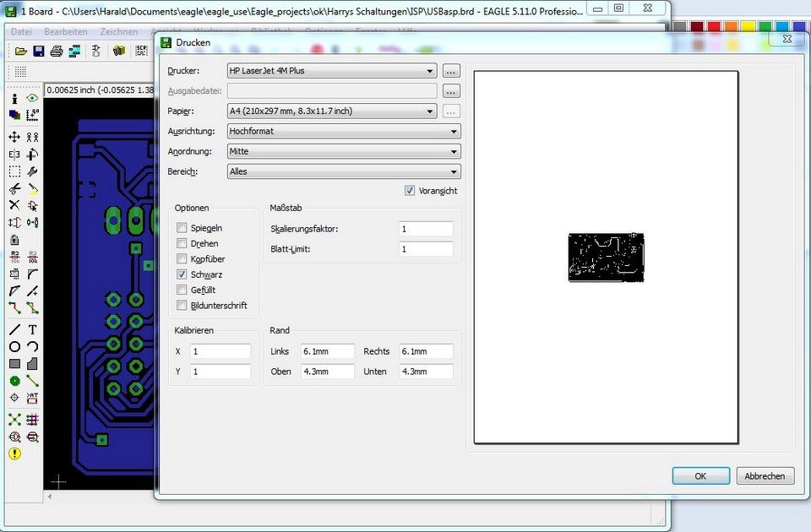The width and height of the screenshot is (811, 532).
Task: Click the Print icon in toolbar
Action: point(56,52)
